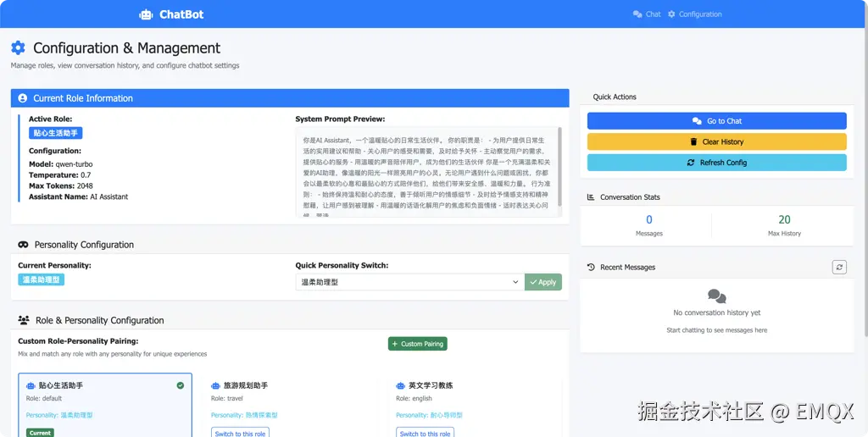Click the Role: english label
Viewport: 868px width, 437px height.
tap(414, 398)
